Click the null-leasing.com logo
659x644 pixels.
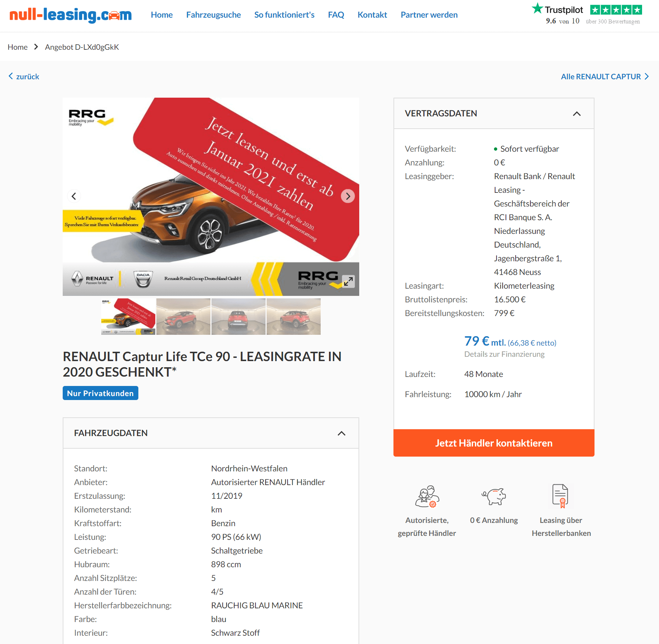[71, 15]
